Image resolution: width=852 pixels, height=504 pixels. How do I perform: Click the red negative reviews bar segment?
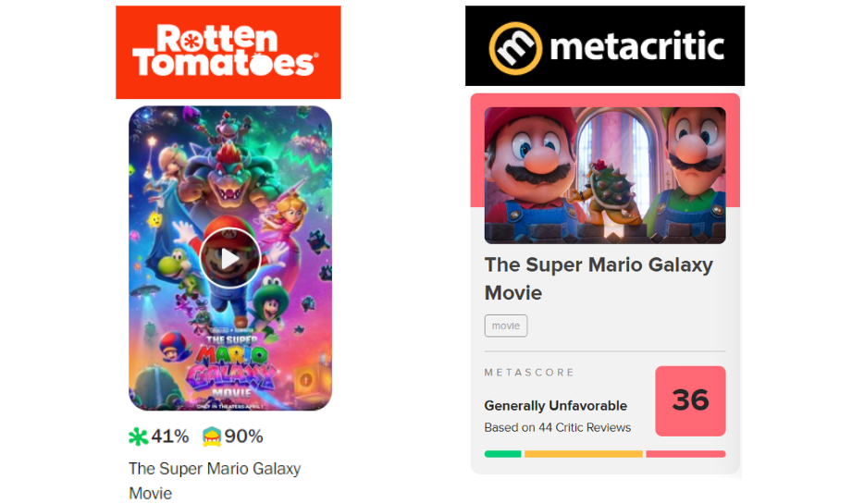click(685, 454)
